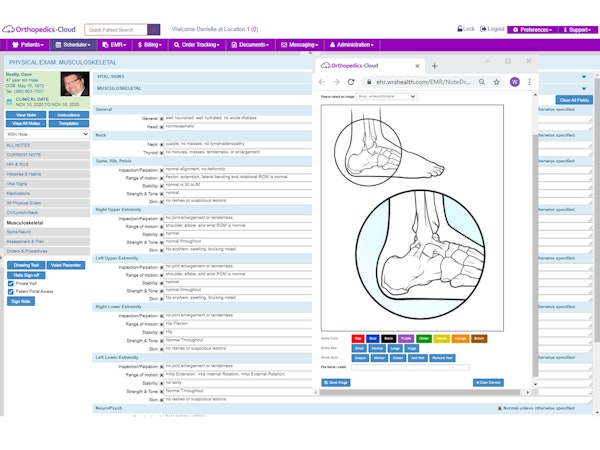
Task: Go to ALL NOTES section
Action: (47, 145)
